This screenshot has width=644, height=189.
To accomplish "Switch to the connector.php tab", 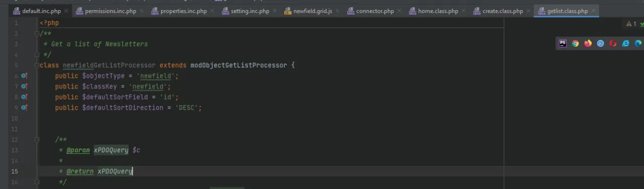I will tap(375, 11).
